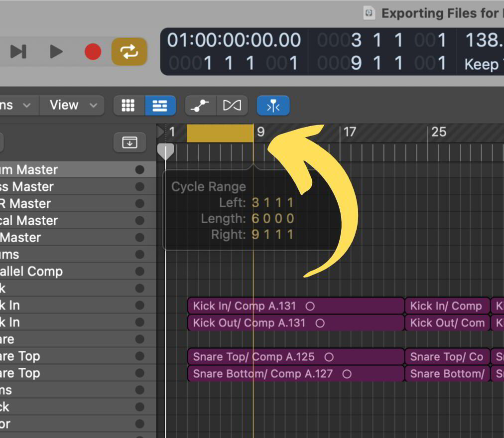Select the Live Loops grid view icon
The image size is (504, 438).
[x=128, y=105]
